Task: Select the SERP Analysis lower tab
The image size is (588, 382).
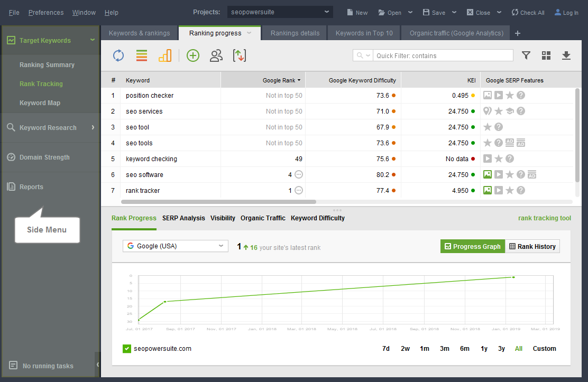Action: (184, 218)
